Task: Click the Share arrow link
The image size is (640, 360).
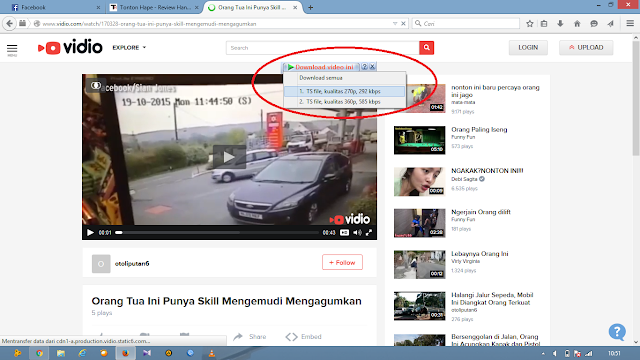Action: point(249,337)
